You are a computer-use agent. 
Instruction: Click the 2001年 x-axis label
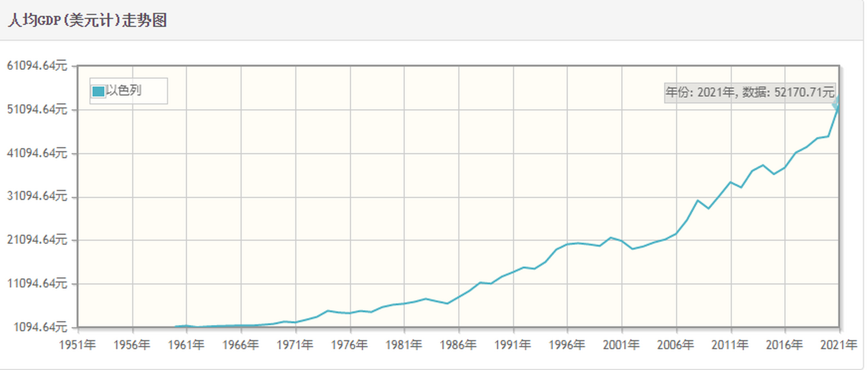click(621, 345)
